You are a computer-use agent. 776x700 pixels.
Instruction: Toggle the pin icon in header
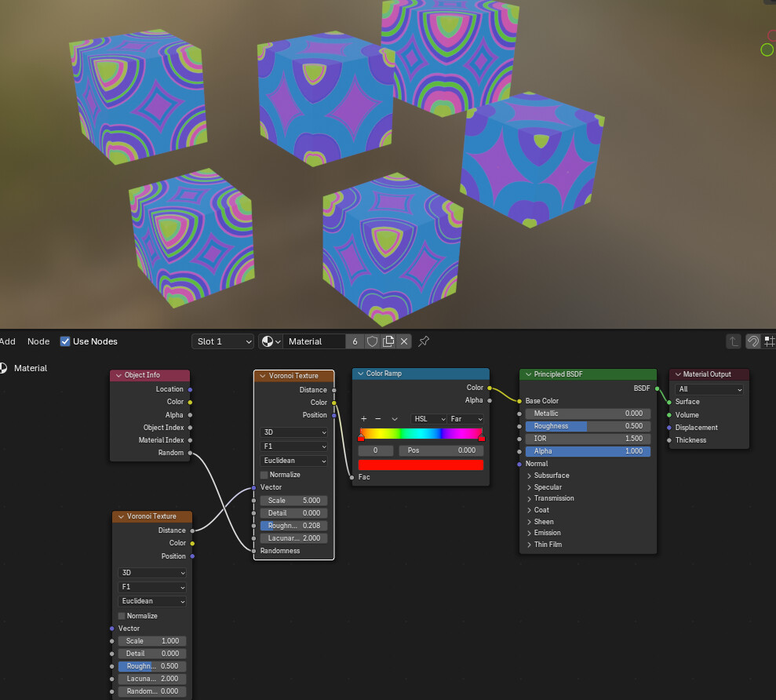(424, 341)
